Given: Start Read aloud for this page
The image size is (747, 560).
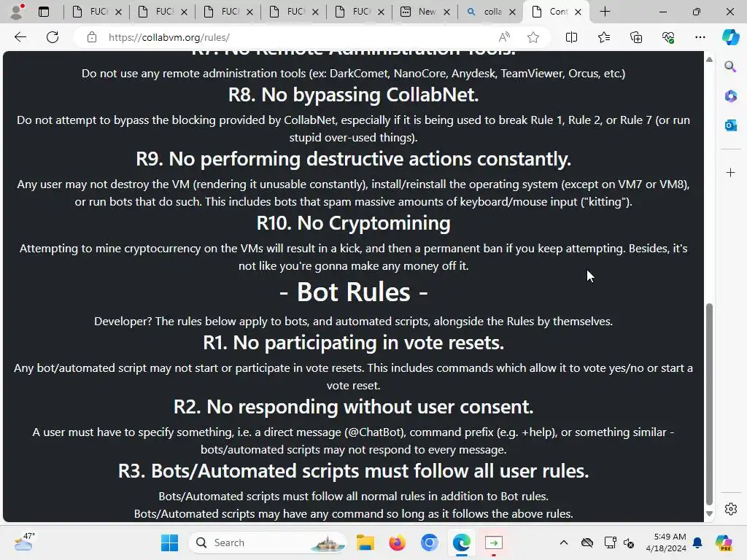Looking at the screenshot, I should point(504,37).
